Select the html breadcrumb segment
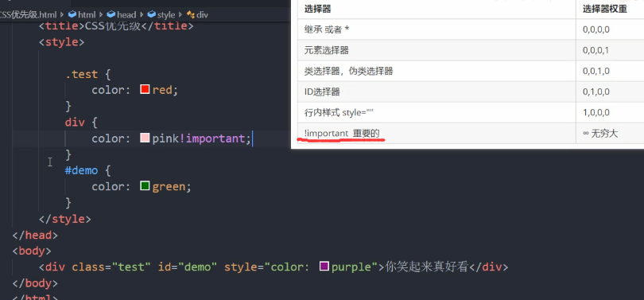Viewport: 644px width, 300px height. (87, 15)
